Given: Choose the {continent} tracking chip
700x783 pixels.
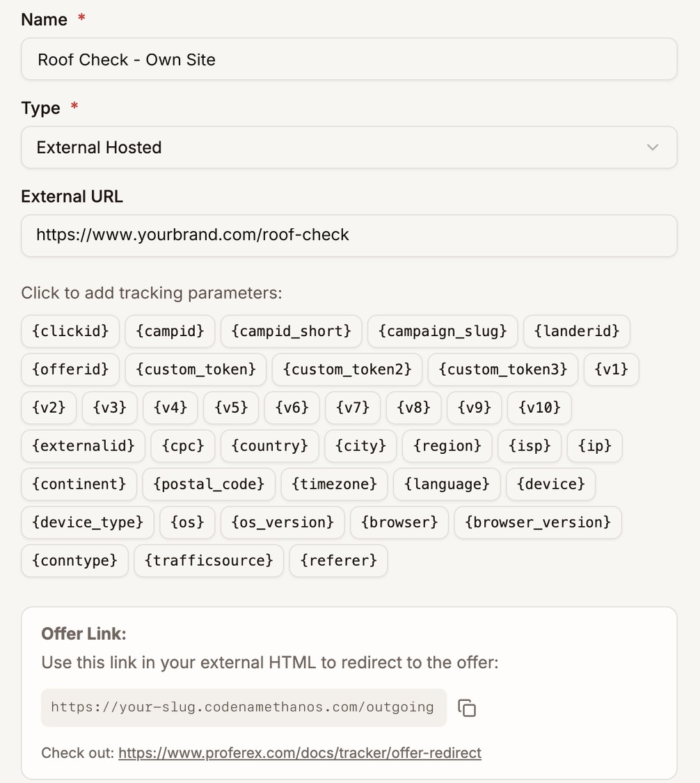Looking at the screenshot, I should click(79, 484).
